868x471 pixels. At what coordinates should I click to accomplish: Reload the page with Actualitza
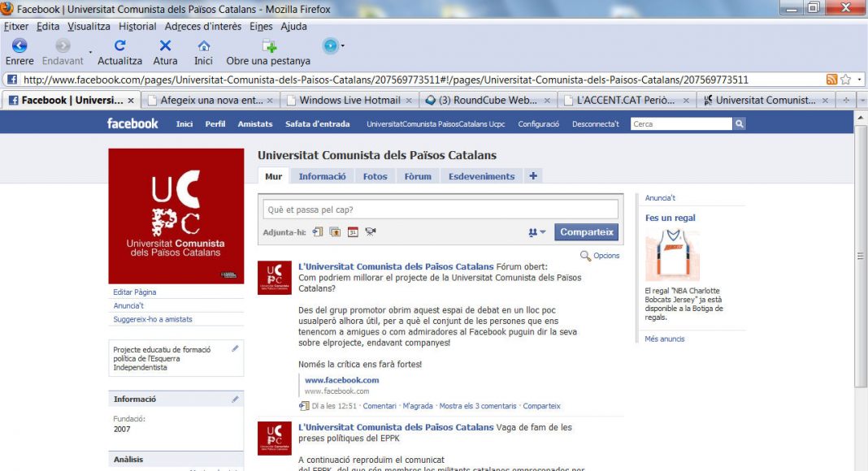click(119, 46)
